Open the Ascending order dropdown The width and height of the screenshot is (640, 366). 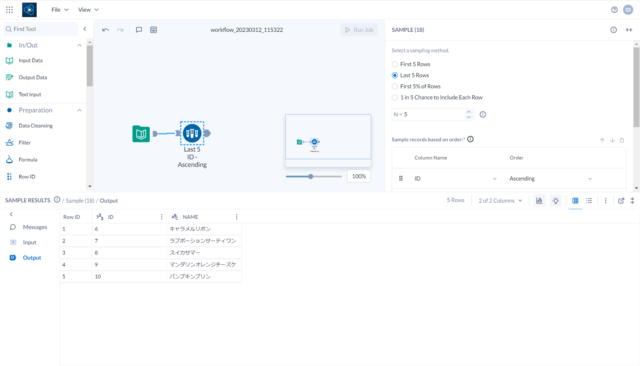[x=550, y=179]
